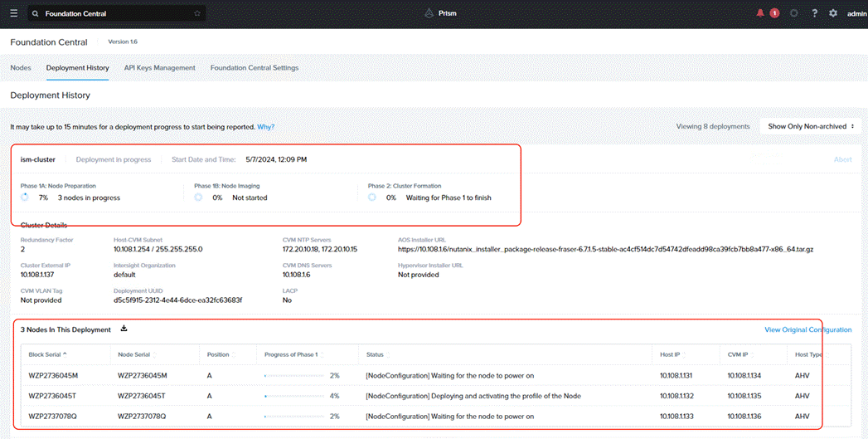The image size is (868, 439).
Task: Click the Phase 2 progress spinner
Action: point(372,198)
